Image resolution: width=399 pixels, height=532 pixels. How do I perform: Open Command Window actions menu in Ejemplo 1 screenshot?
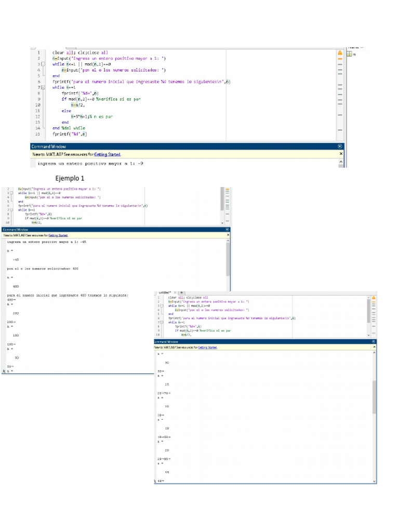pyautogui.click(x=228, y=230)
